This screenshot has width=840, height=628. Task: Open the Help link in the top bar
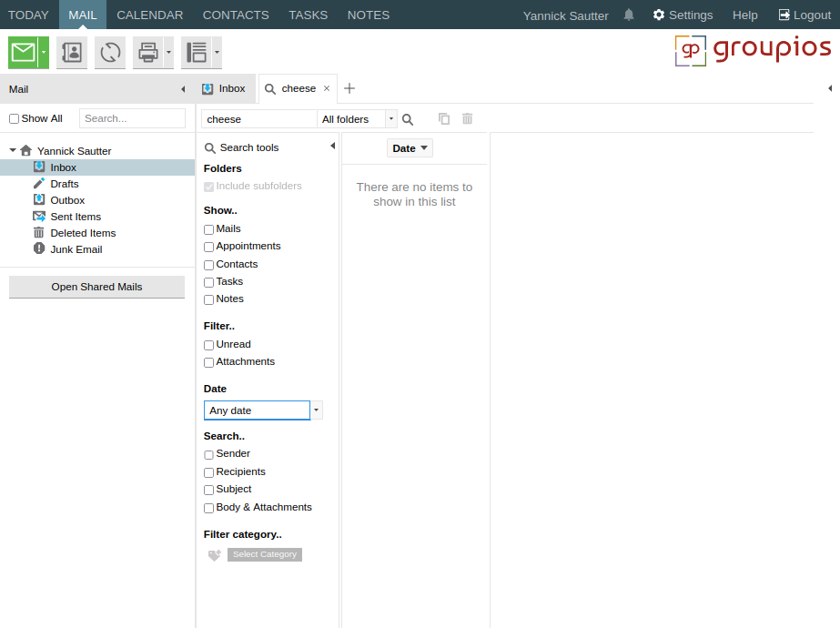[744, 15]
